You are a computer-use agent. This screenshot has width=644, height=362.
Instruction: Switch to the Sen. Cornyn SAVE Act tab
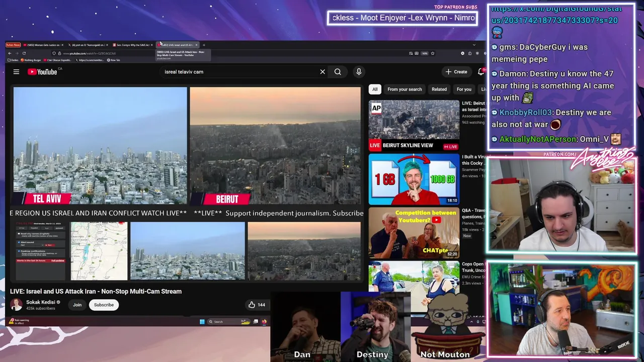point(132,45)
